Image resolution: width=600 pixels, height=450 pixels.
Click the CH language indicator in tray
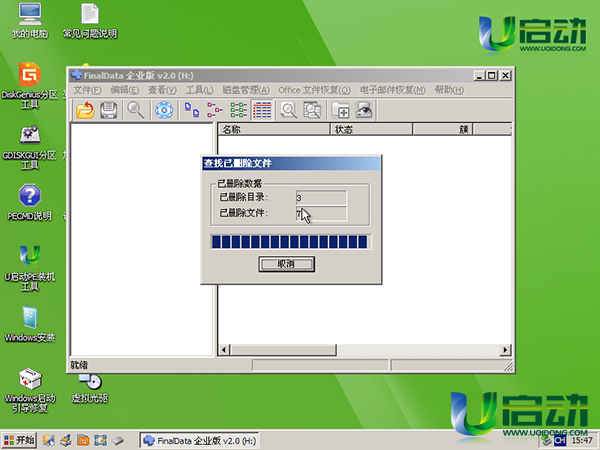(560, 441)
